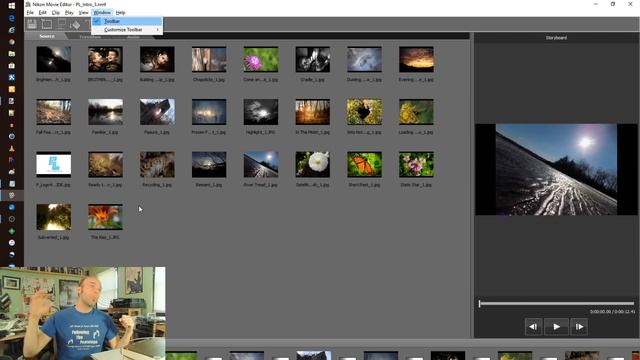Select the swirling gray-blue sky thumbnail
Screen dimensions: 640x360
tap(364, 59)
